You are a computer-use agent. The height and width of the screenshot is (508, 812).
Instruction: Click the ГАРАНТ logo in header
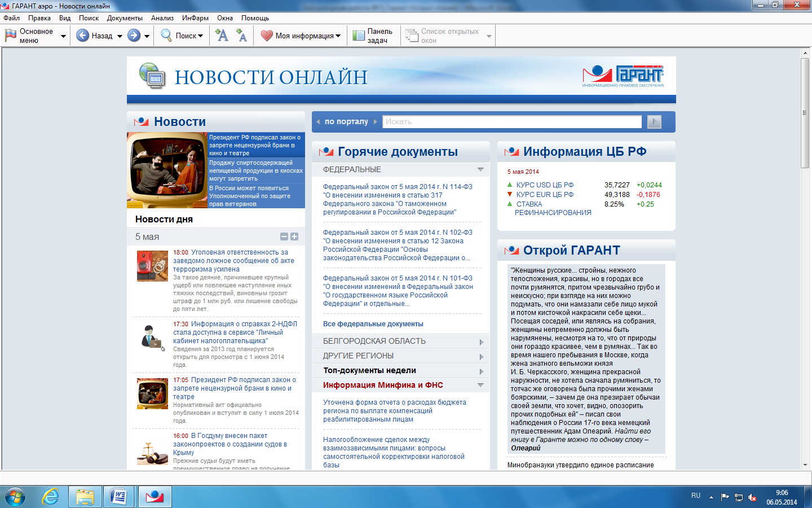point(623,76)
